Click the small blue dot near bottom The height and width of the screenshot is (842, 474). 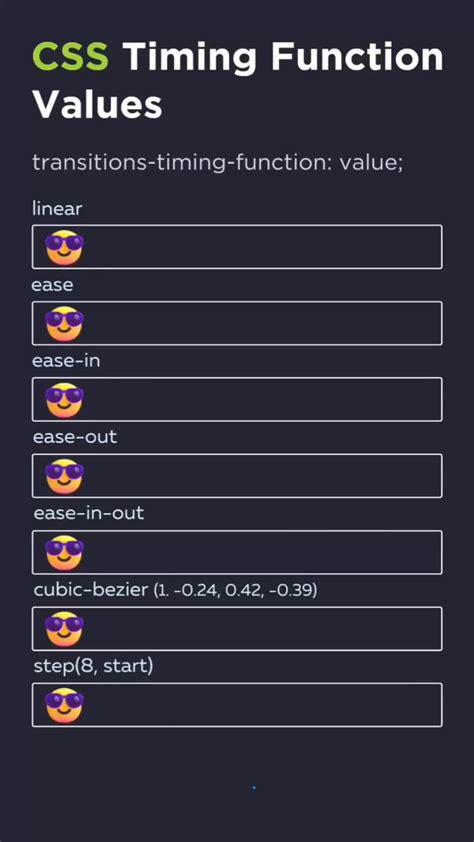coord(254,788)
